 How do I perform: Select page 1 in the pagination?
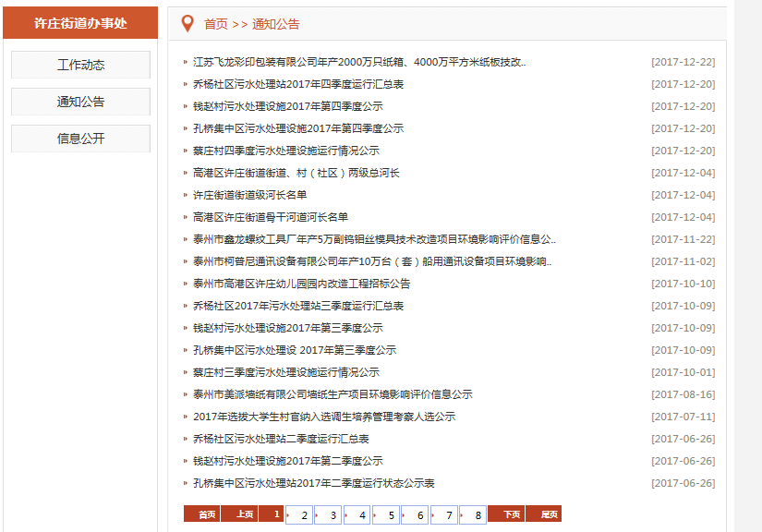pyautogui.click(x=272, y=514)
